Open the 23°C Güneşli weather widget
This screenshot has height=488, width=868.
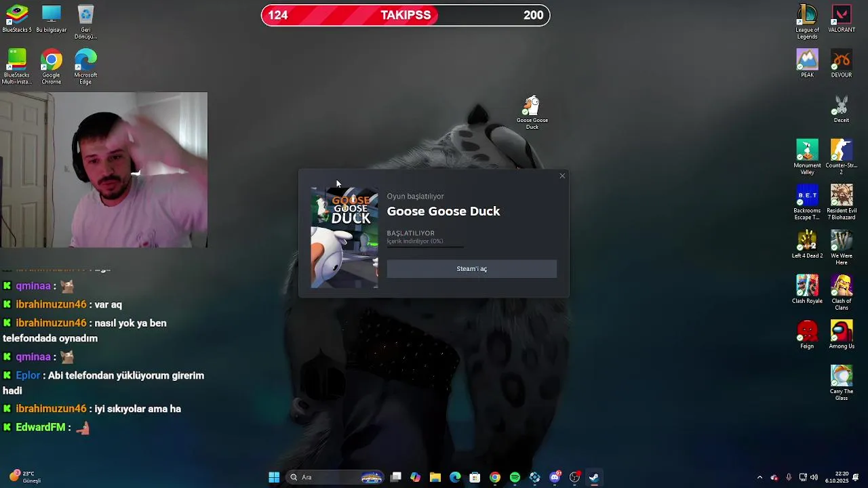tap(25, 477)
